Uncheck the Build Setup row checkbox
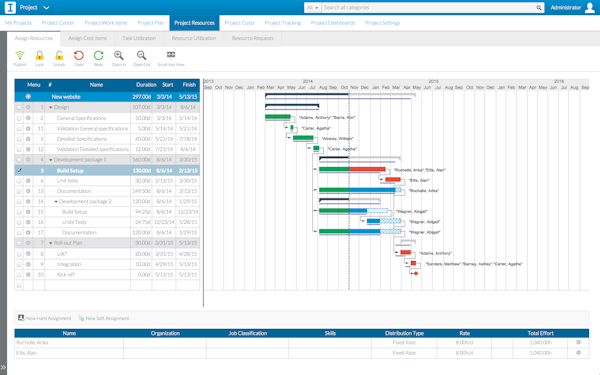Viewport: 600px width, 375px height. [x=19, y=170]
